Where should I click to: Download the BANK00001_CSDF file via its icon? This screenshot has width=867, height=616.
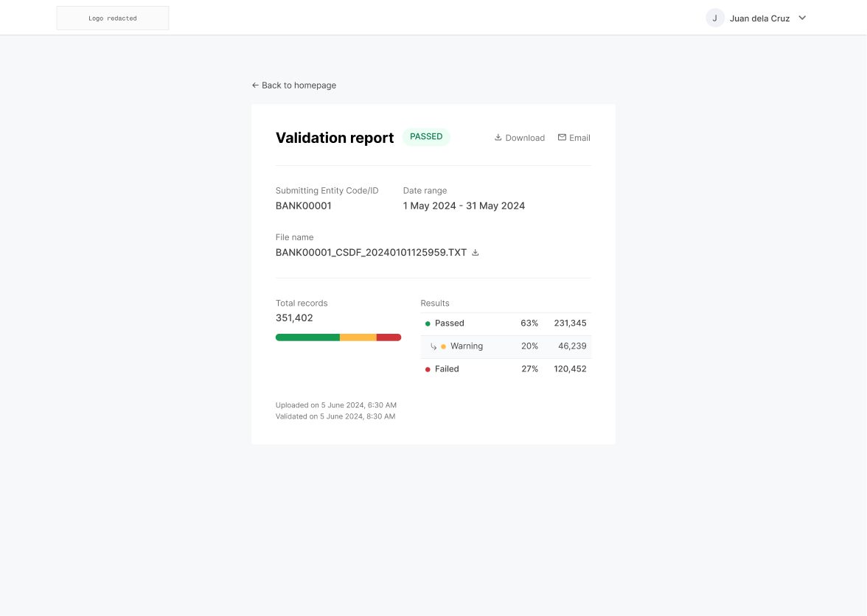476,252
